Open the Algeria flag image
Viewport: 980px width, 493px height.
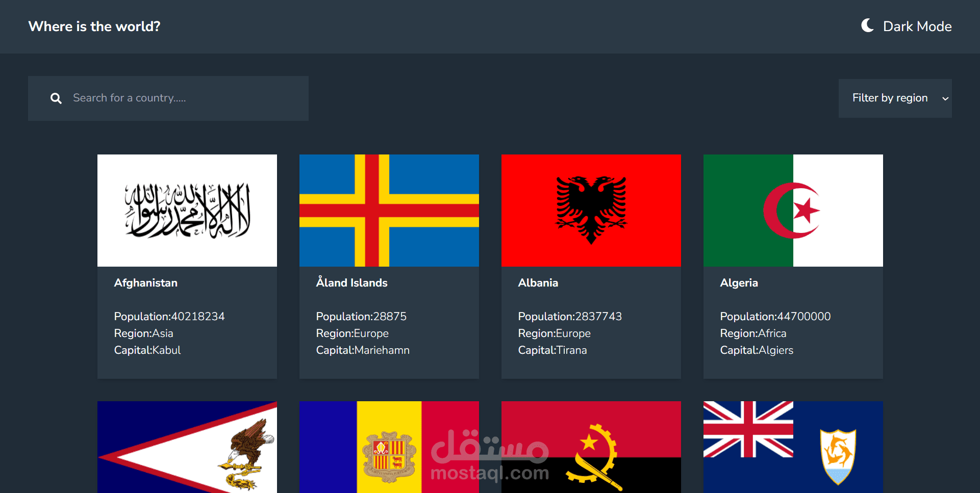click(793, 211)
